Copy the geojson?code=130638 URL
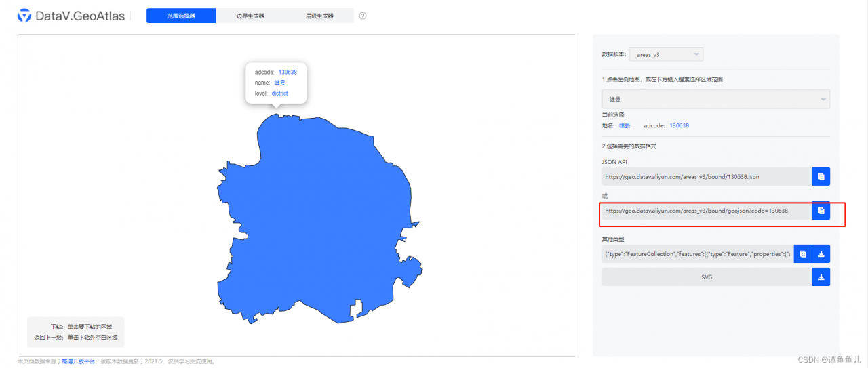 [821, 211]
